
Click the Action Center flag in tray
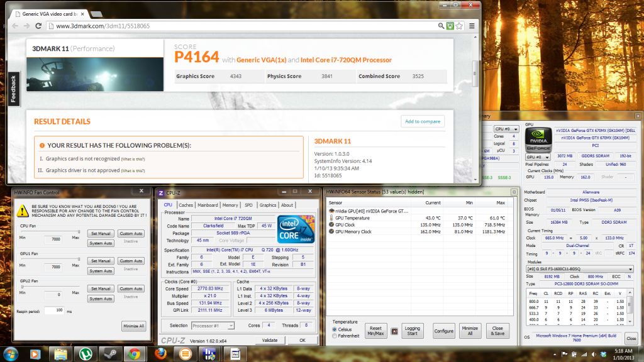point(565,354)
